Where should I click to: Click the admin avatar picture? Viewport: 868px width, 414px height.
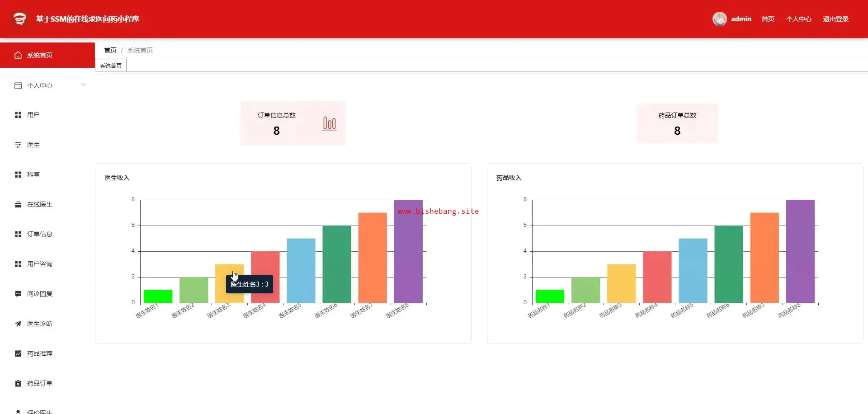tap(720, 19)
